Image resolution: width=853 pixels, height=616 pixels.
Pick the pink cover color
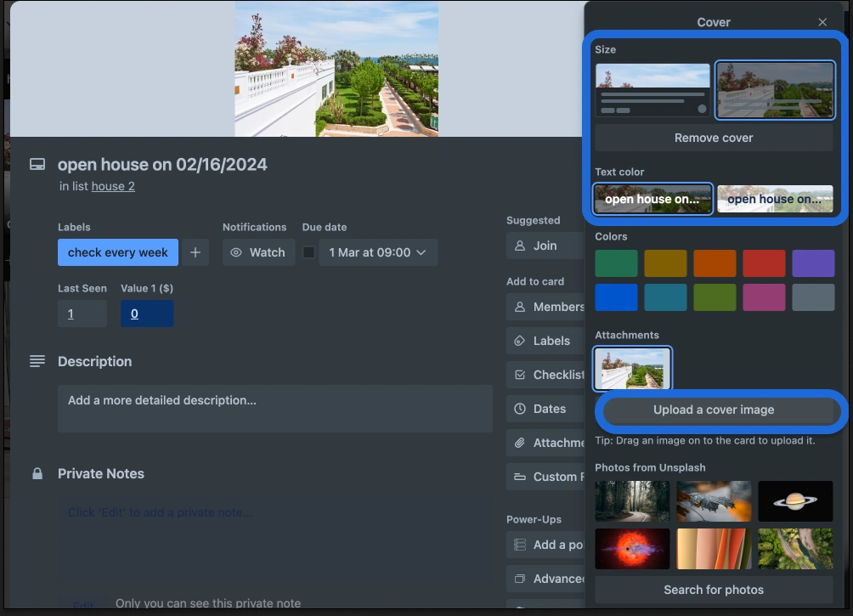764,297
